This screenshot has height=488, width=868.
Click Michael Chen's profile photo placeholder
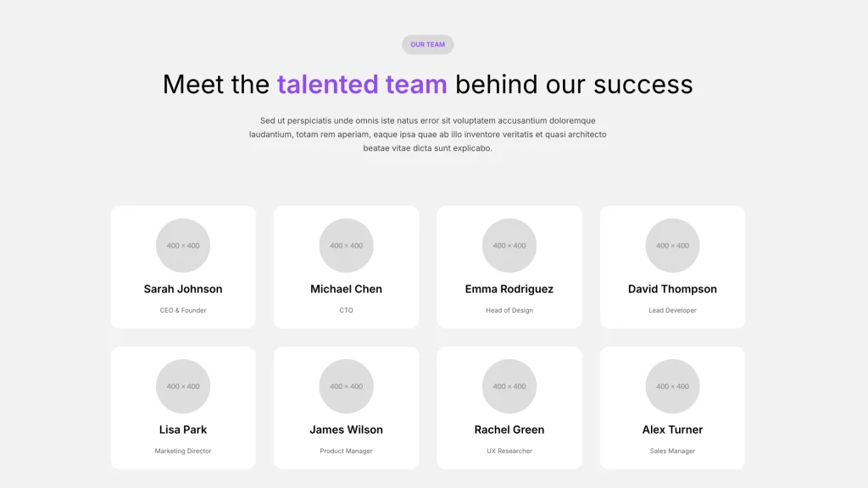point(346,246)
